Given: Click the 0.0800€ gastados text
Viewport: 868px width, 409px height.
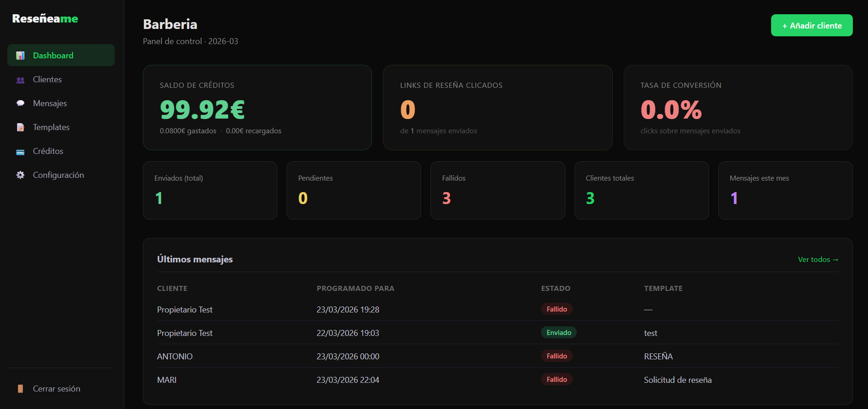Looking at the screenshot, I should 188,131.
